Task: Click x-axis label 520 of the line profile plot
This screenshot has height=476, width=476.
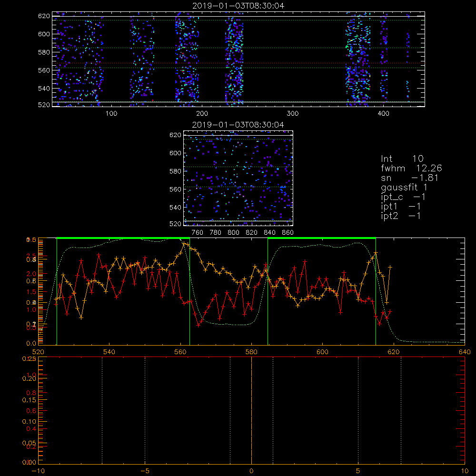Action: click(x=38, y=352)
